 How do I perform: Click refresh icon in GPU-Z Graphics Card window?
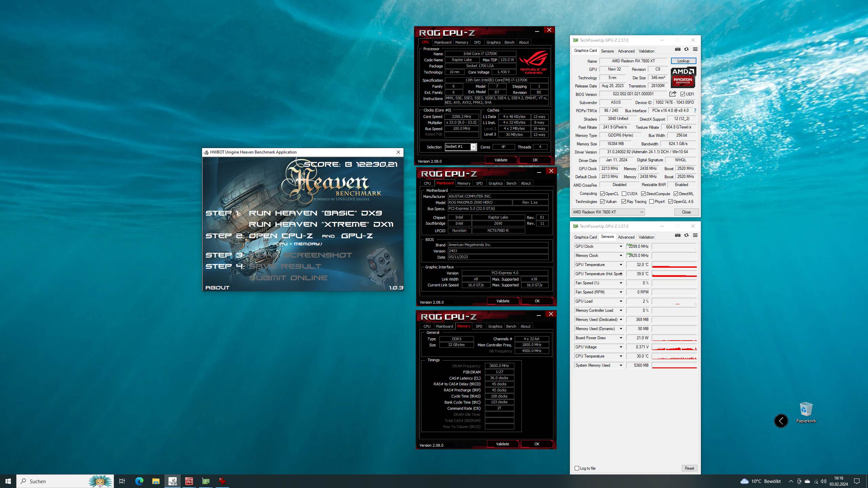[686, 49]
